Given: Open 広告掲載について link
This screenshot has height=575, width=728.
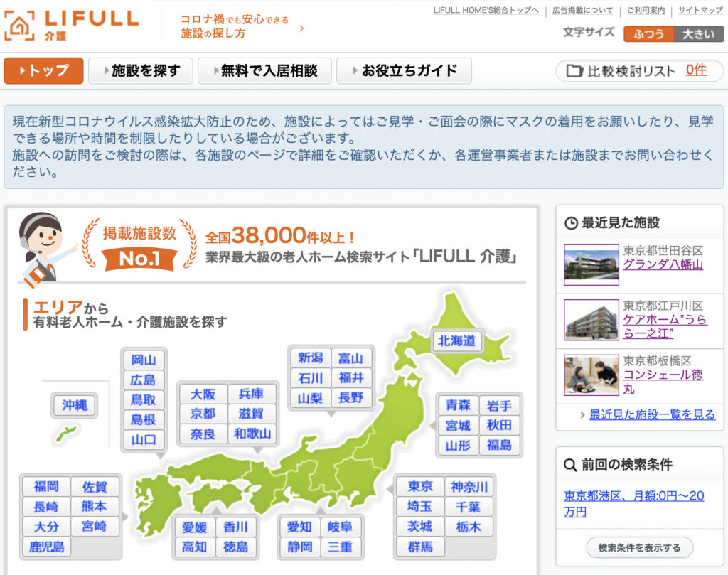Looking at the screenshot, I should pos(583,10).
